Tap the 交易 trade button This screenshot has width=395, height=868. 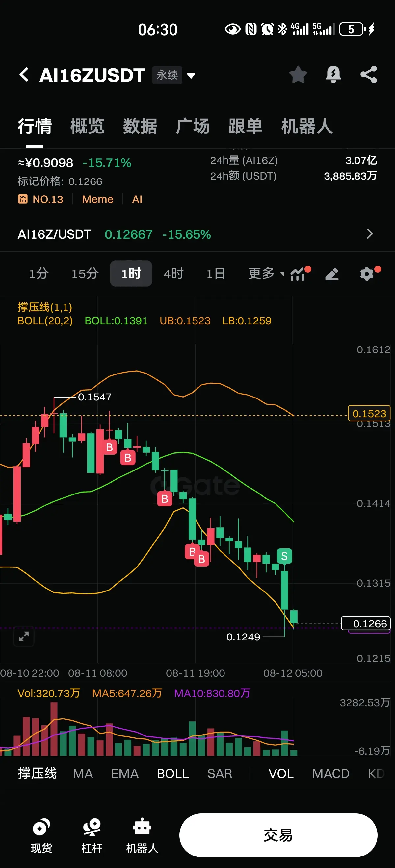coord(278,835)
